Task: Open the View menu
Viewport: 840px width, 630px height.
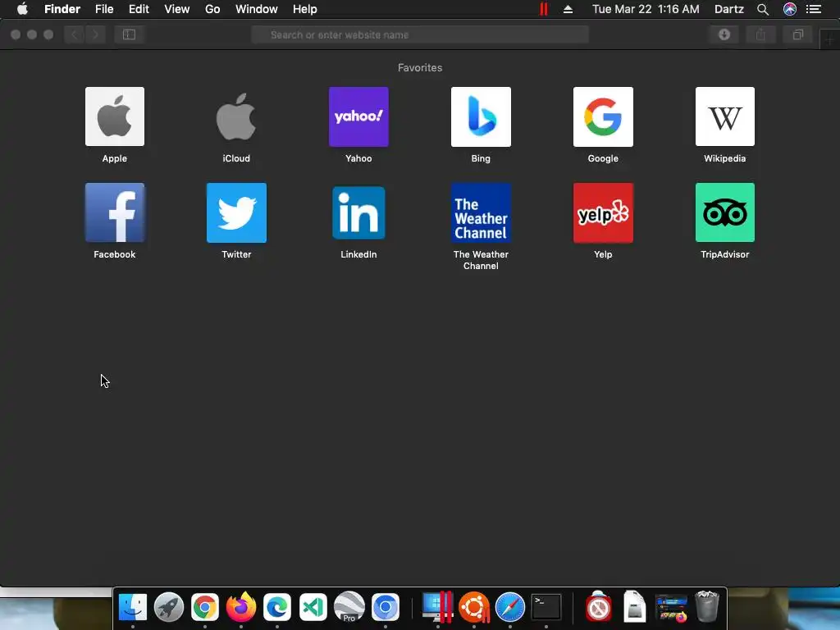Action: (177, 9)
